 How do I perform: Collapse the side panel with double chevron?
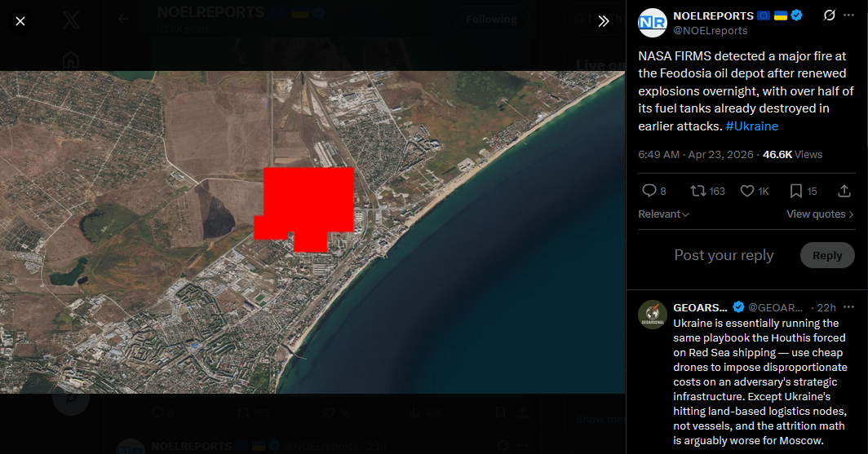click(604, 21)
